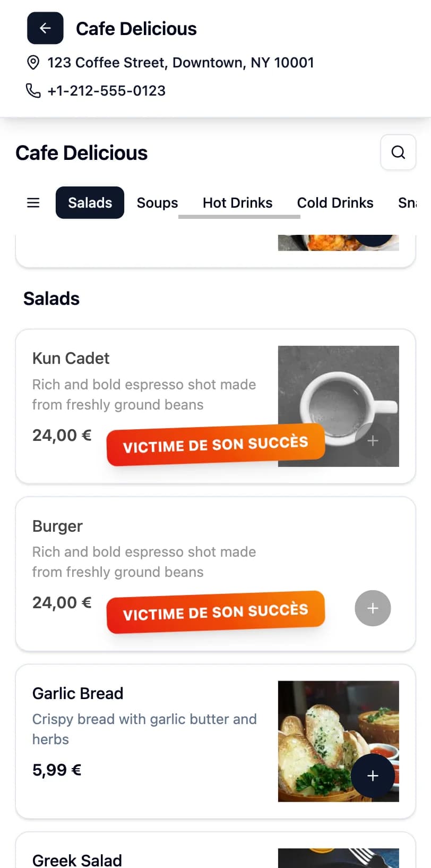
Task: Select the Greek Salad item title
Action: [77, 860]
